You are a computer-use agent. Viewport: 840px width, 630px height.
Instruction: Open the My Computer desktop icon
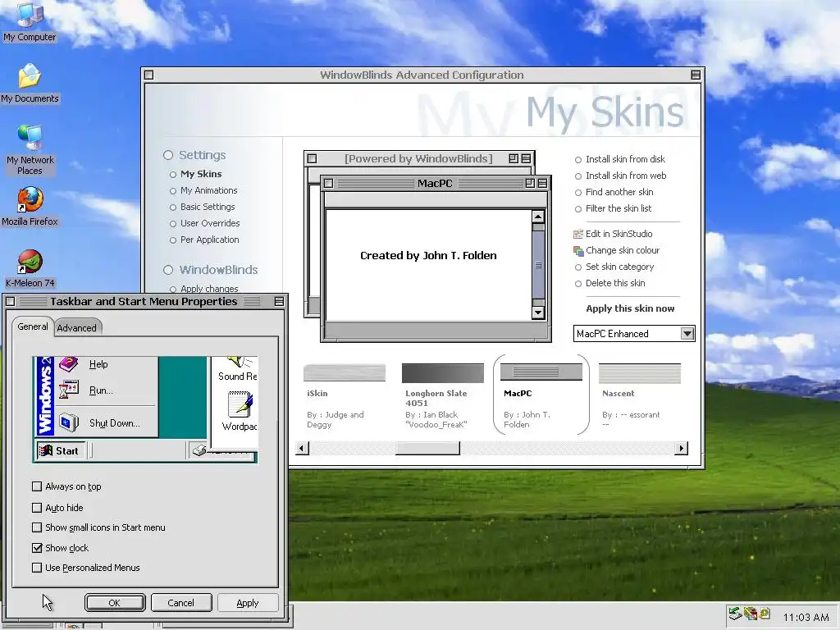point(30,21)
